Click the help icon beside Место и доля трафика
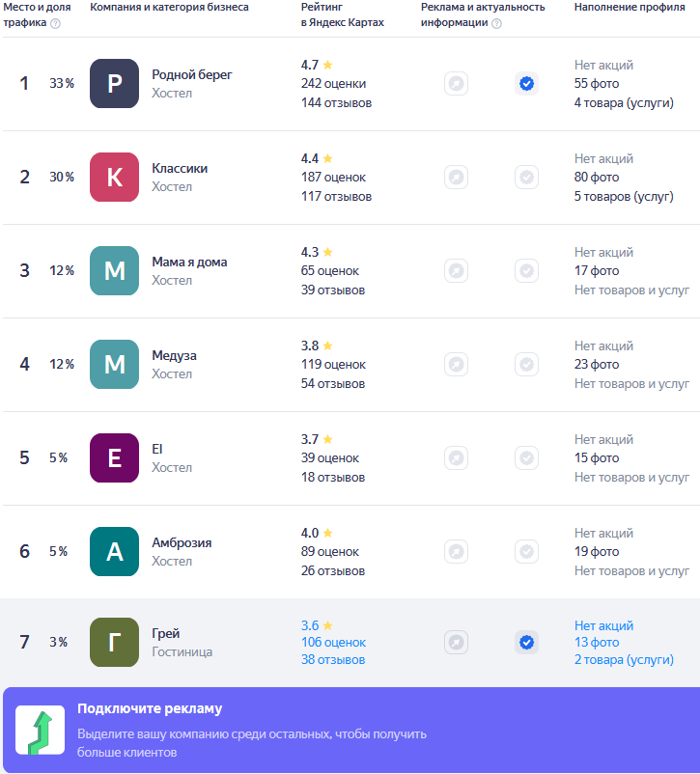This screenshot has width=700, height=774. 56,24
